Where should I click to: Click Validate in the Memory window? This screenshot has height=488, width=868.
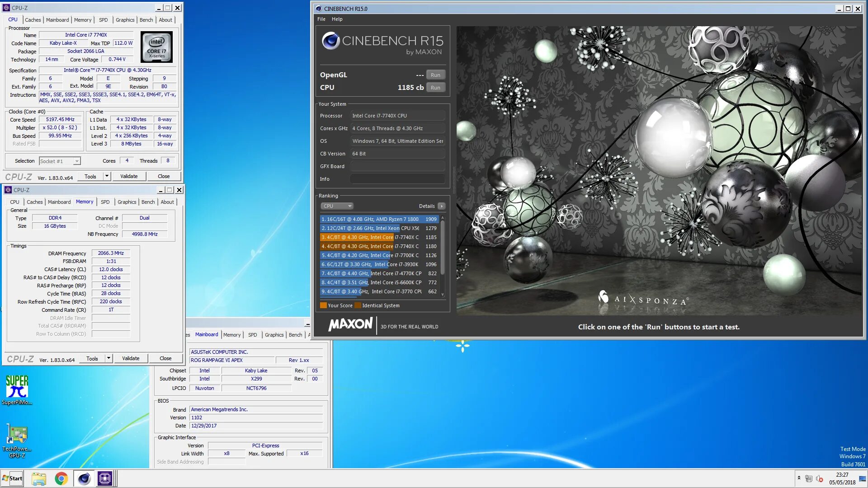[x=131, y=358]
